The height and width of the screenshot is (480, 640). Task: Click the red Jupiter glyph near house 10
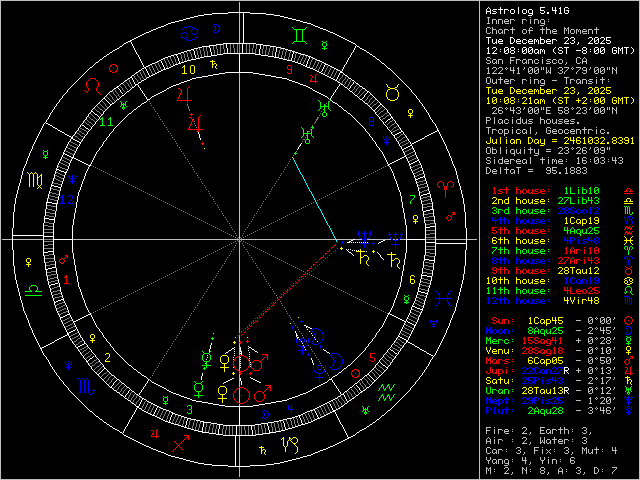click(x=182, y=97)
